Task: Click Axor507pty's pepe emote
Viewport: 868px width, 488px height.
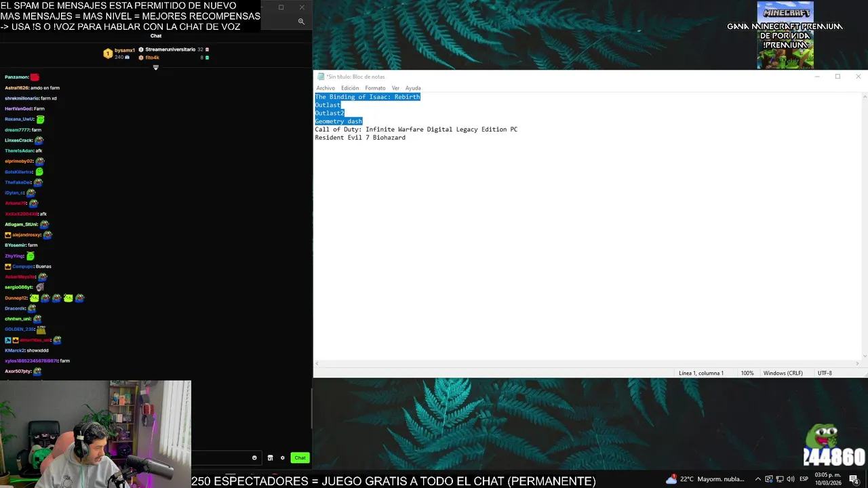Action: click(x=38, y=371)
